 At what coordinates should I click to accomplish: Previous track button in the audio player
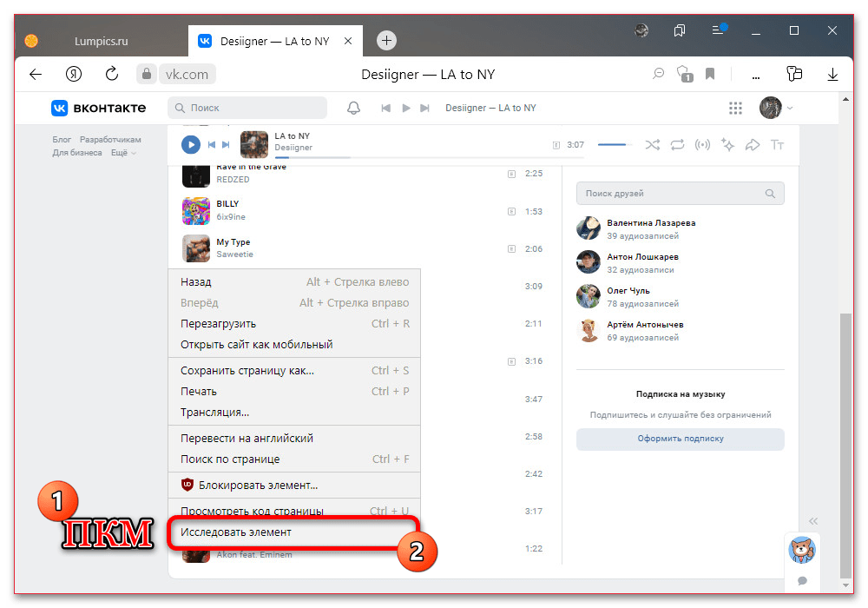tap(211, 144)
